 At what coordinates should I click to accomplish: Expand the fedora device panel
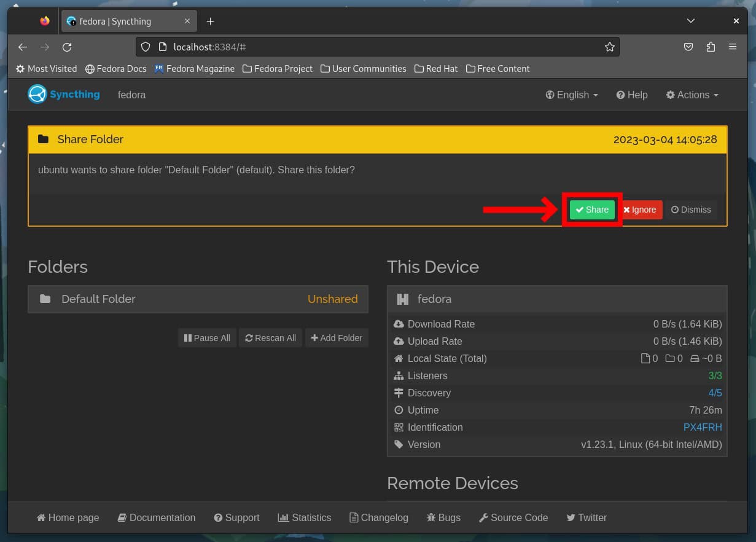pos(556,299)
